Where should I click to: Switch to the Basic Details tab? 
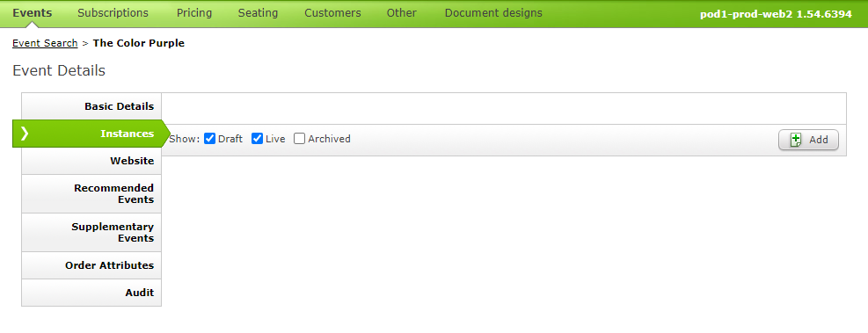[91, 106]
